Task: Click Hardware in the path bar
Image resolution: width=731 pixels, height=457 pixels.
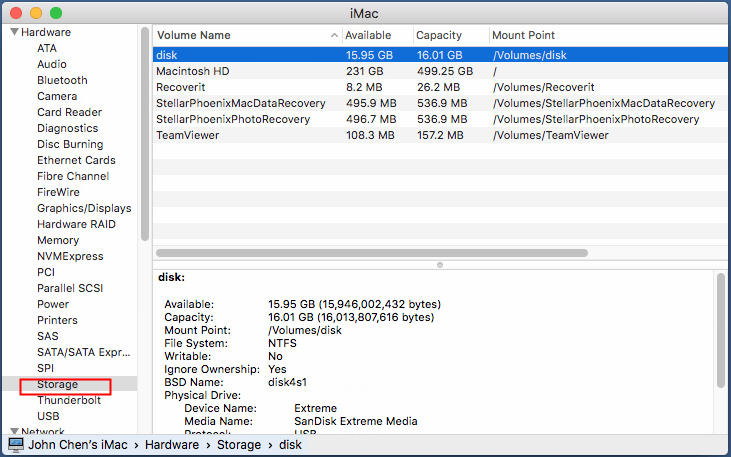Action: point(172,445)
